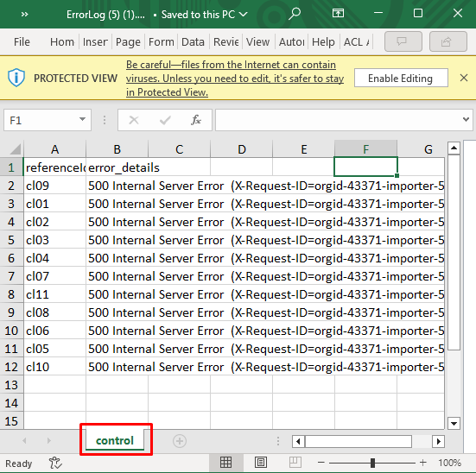476x473 pixels.
Task: Select row 13 header
Action: point(11,385)
